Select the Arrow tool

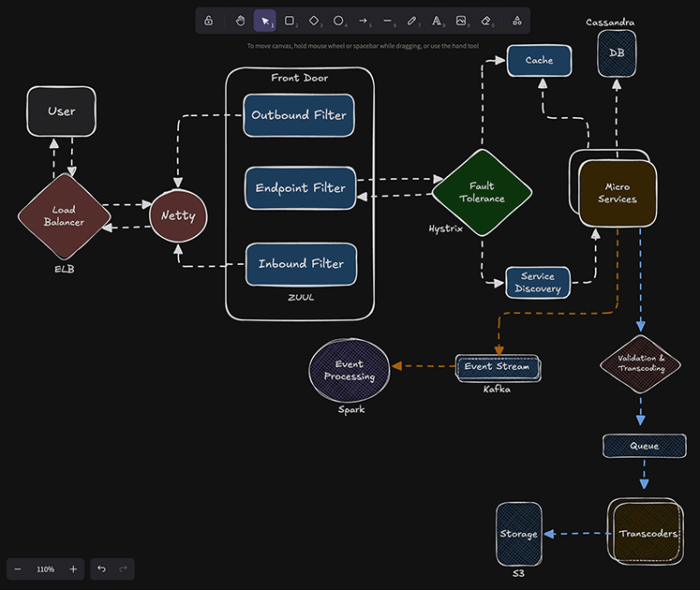tap(363, 21)
